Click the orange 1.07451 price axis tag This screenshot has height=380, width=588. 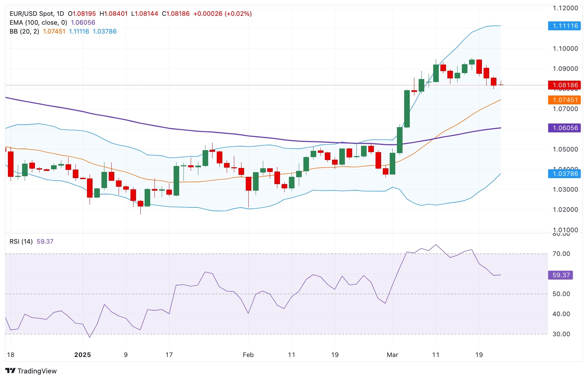point(565,100)
